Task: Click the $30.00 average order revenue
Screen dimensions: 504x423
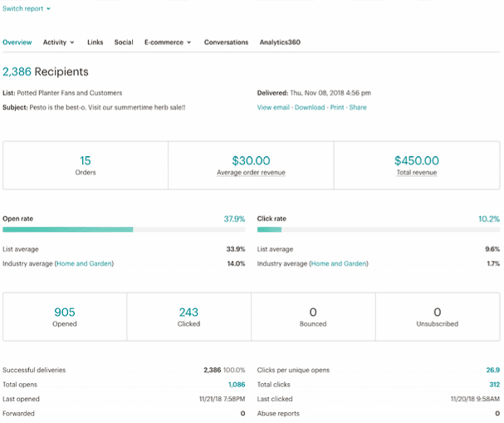Action: [251, 160]
